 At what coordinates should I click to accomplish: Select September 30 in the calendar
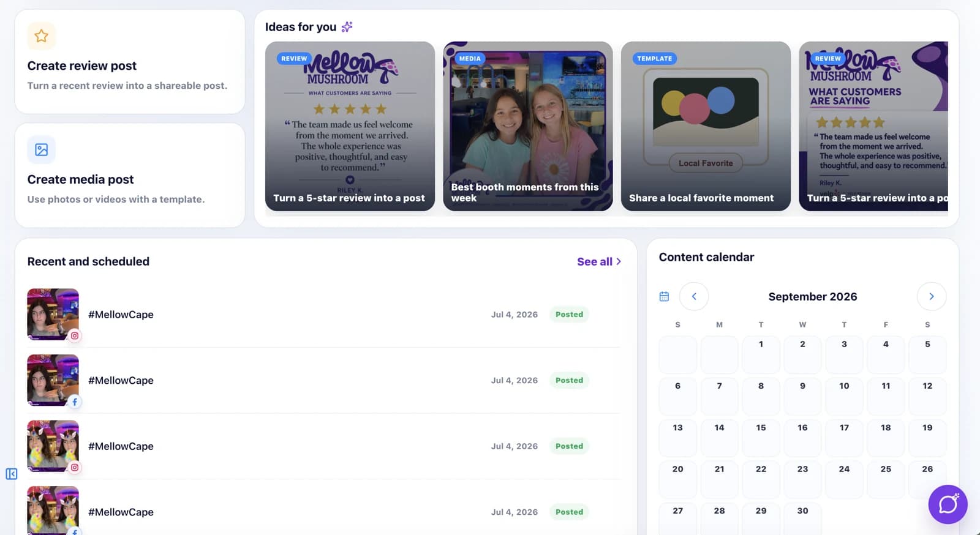coord(802,518)
